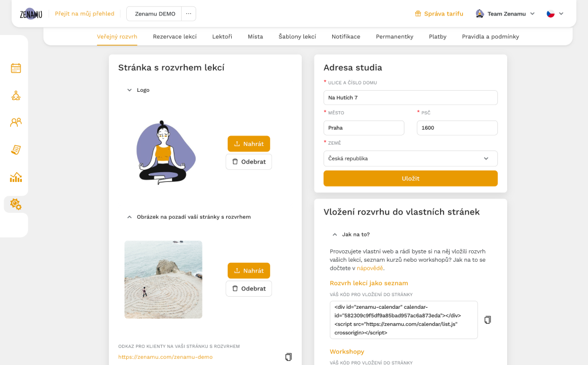Open the meditating person icon in sidebar
This screenshot has height=365, width=588.
15,96
